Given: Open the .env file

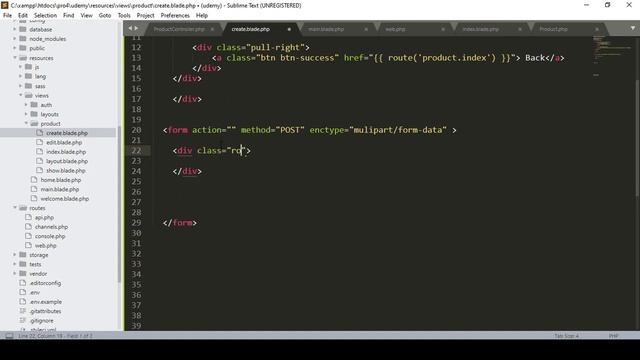Looking at the screenshot, I should pyautogui.click(x=34, y=293).
